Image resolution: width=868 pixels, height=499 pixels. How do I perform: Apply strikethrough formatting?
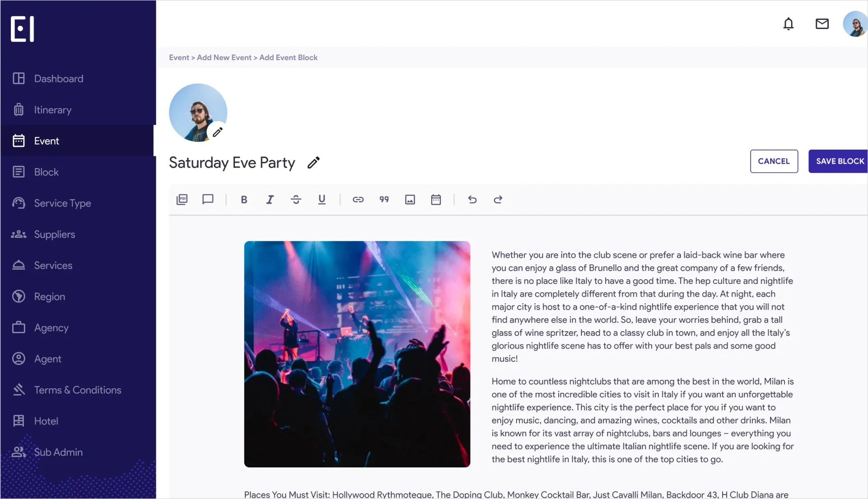pyautogui.click(x=296, y=199)
